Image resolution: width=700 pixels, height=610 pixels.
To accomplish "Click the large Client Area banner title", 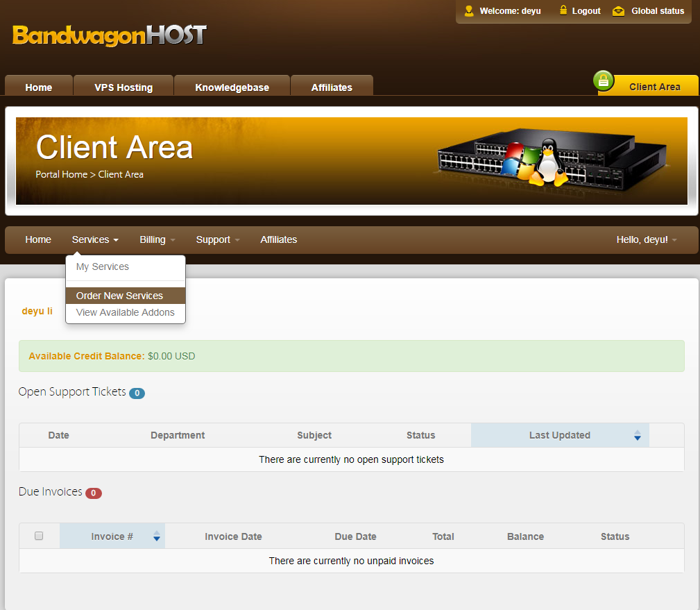I will (x=114, y=147).
